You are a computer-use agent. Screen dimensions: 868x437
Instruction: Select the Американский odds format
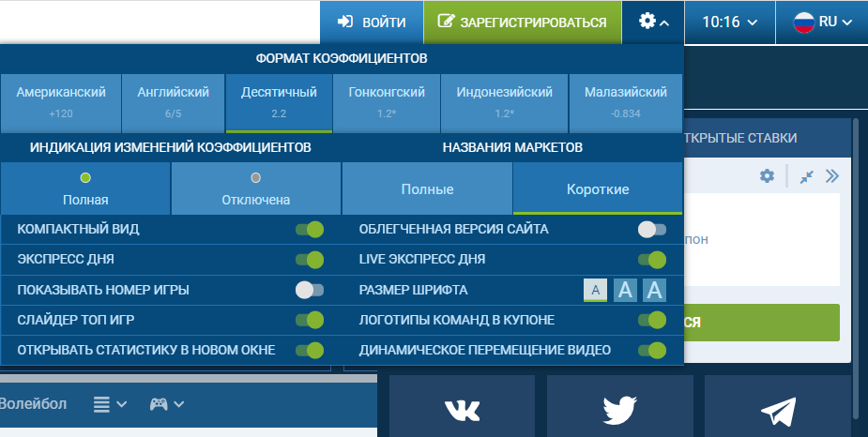[x=61, y=102]
